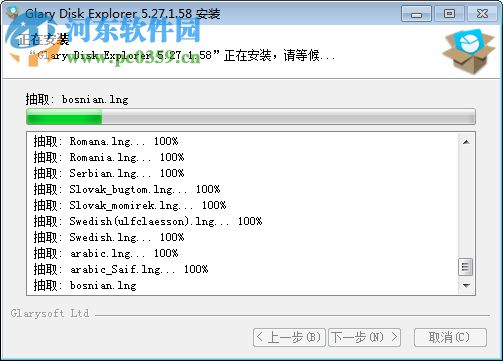503x361 pixels.
Task: Minimize the installer window
Action: point(416,14)
